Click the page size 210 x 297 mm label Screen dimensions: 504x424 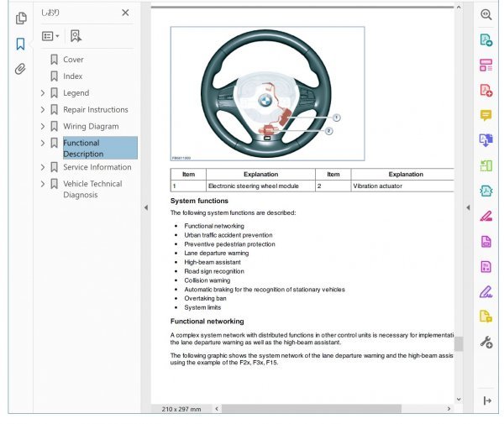(181, 409)
